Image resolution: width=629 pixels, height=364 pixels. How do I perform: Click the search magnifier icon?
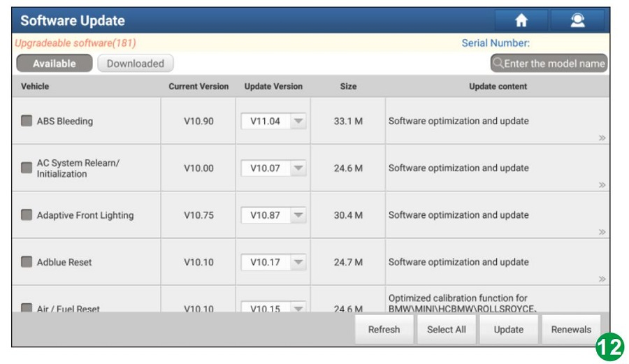(x=498, y=64)
